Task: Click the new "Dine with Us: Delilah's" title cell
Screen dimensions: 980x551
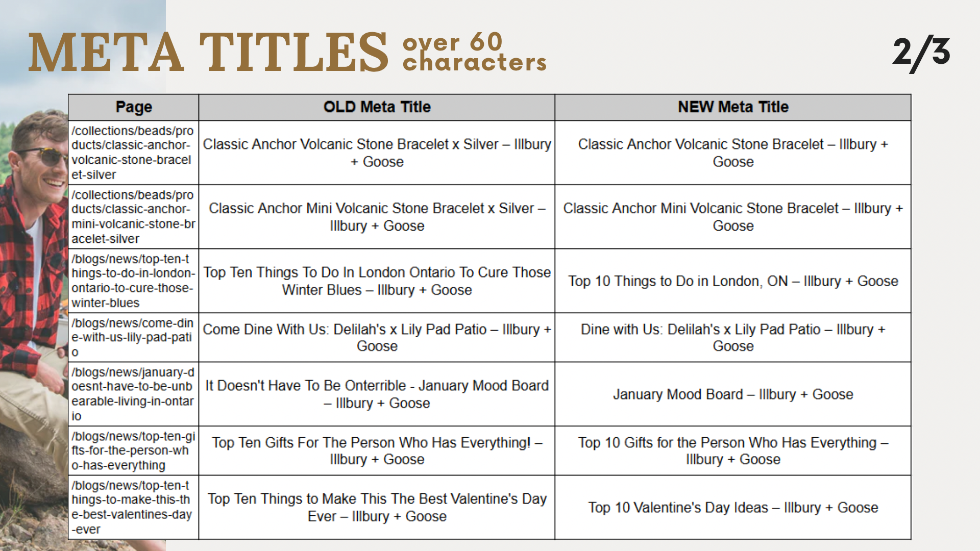Action: (733, 337)
